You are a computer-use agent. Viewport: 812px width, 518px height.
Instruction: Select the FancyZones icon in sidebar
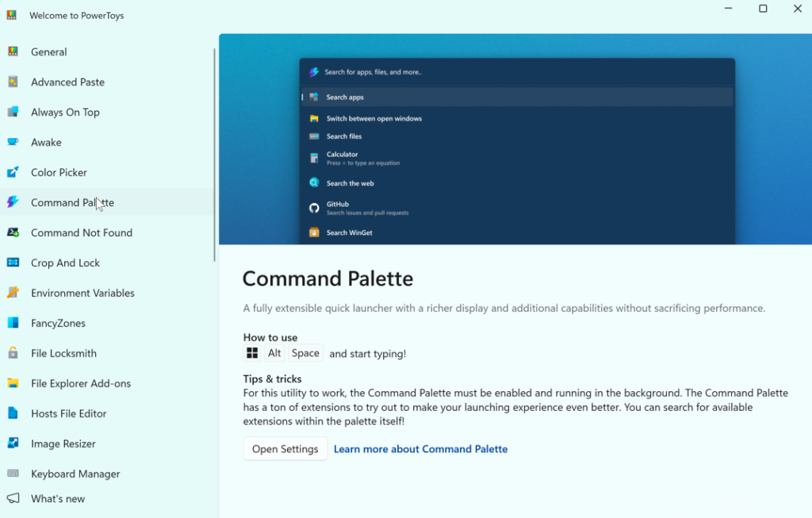[x=13, y=323]
